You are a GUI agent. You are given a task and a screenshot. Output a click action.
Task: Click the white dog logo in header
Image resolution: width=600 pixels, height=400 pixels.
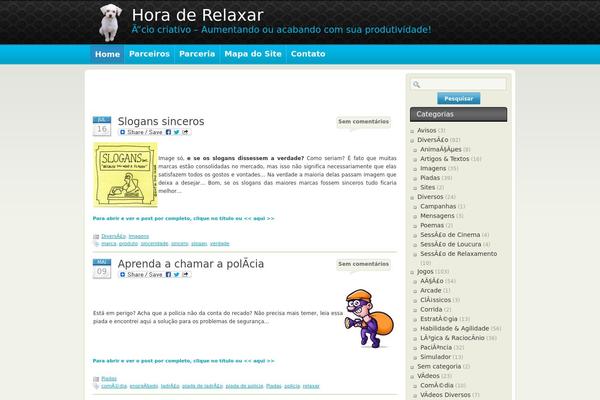pos(110,22)
